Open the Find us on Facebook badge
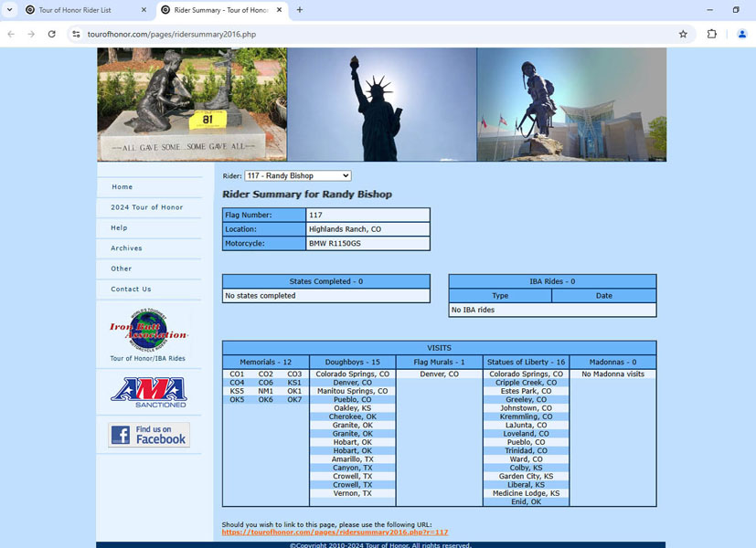This screenshot has height=548, width=756. [x=149, y=435]
